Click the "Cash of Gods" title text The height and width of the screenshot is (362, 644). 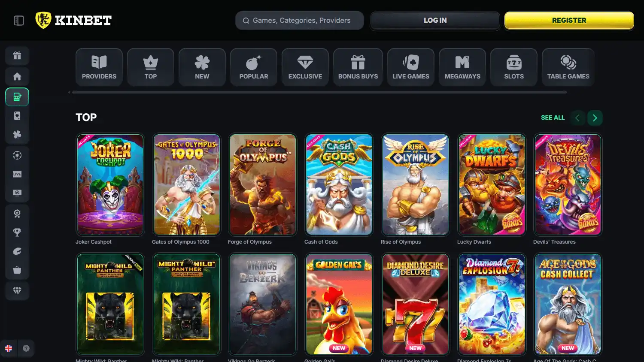(x=321, y=242)
